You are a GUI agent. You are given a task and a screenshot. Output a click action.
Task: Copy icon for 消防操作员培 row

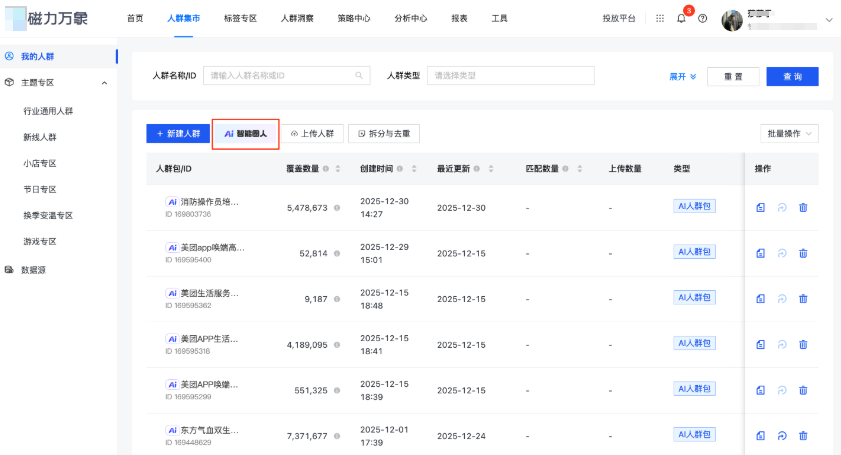pos(761,208)
